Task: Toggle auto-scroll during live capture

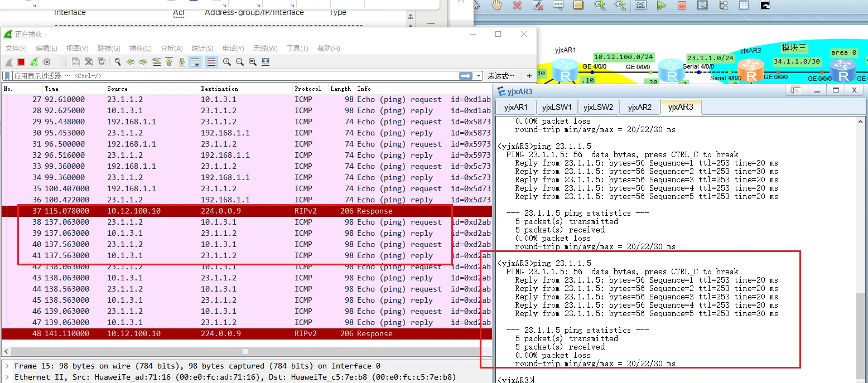Action: (x=195, y=62)
